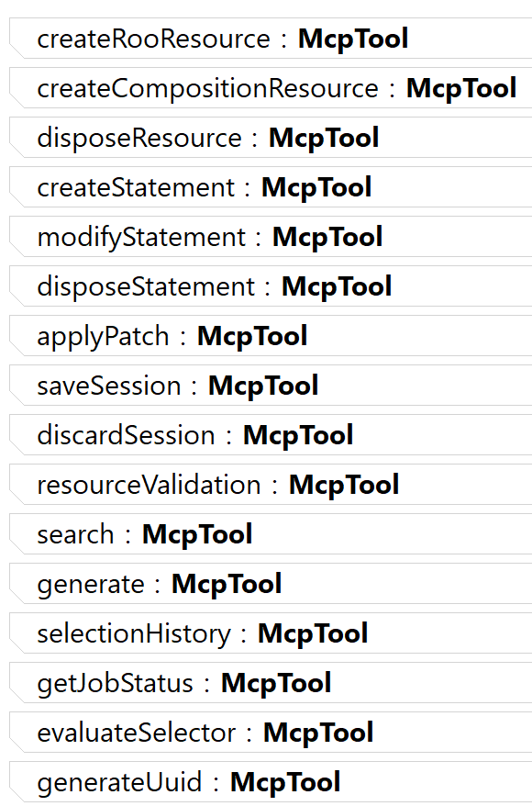Click the McpTool type label beside createRooResource
This screenshot has width=532, height=806.
[353, 39]
